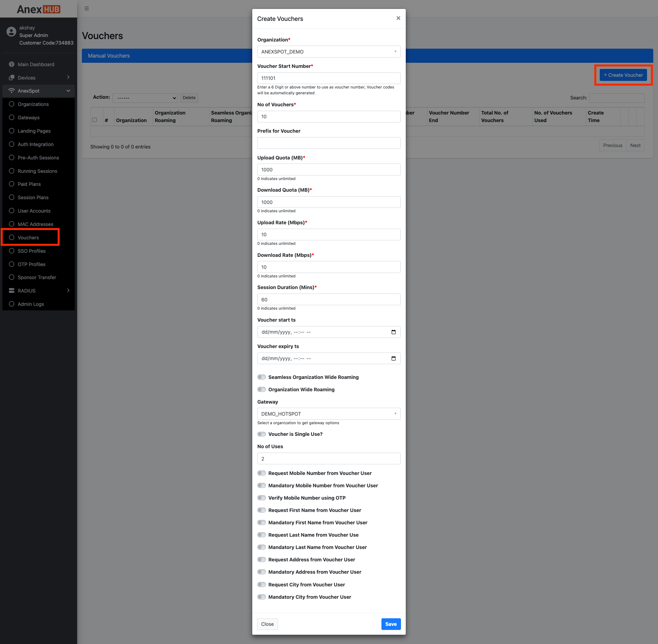Click the Close button in dialog footer
Screen dimensions: 658x644
[x=267, y=624]
